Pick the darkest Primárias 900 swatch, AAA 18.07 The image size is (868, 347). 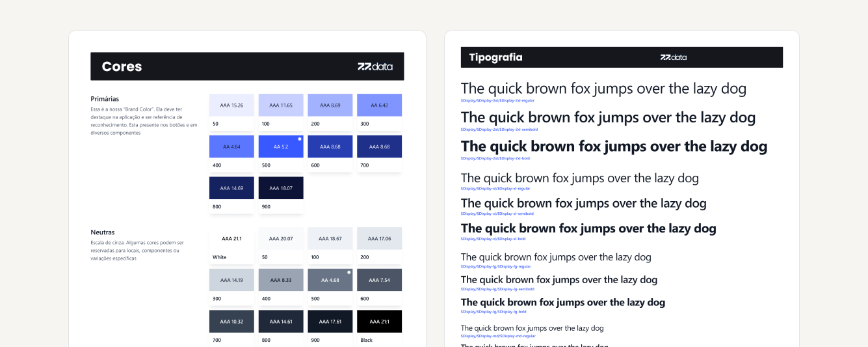[281, 188]
